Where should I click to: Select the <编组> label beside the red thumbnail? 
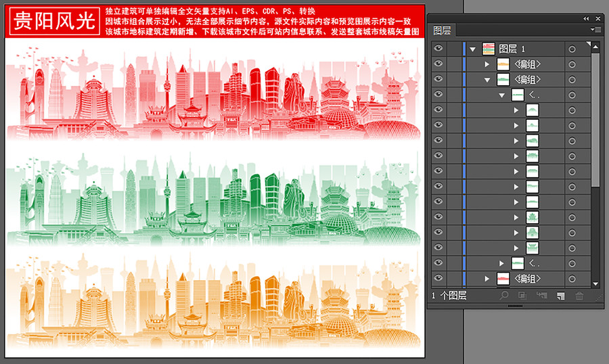click(x=527, y=279)
